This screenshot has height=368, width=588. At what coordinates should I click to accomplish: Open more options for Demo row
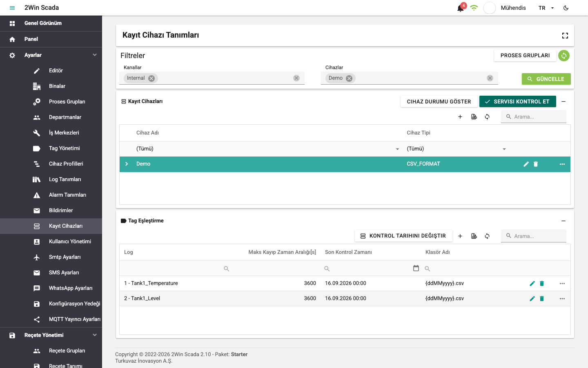tap(562, 164)
